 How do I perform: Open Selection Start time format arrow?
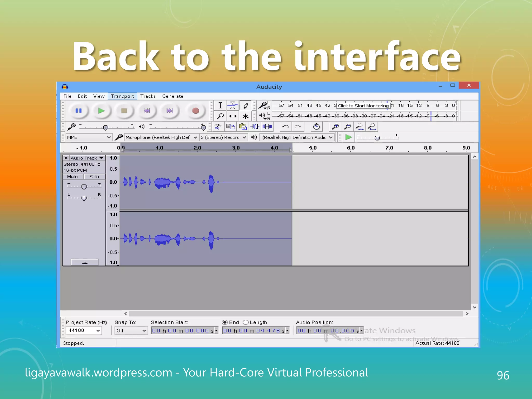216,330
